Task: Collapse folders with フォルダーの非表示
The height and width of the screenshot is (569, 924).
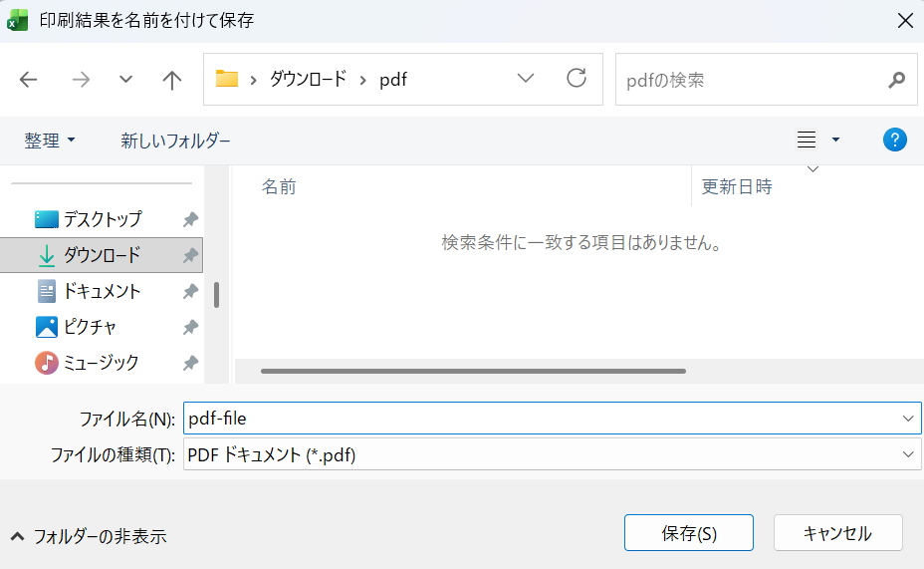Action: [89, 536]
